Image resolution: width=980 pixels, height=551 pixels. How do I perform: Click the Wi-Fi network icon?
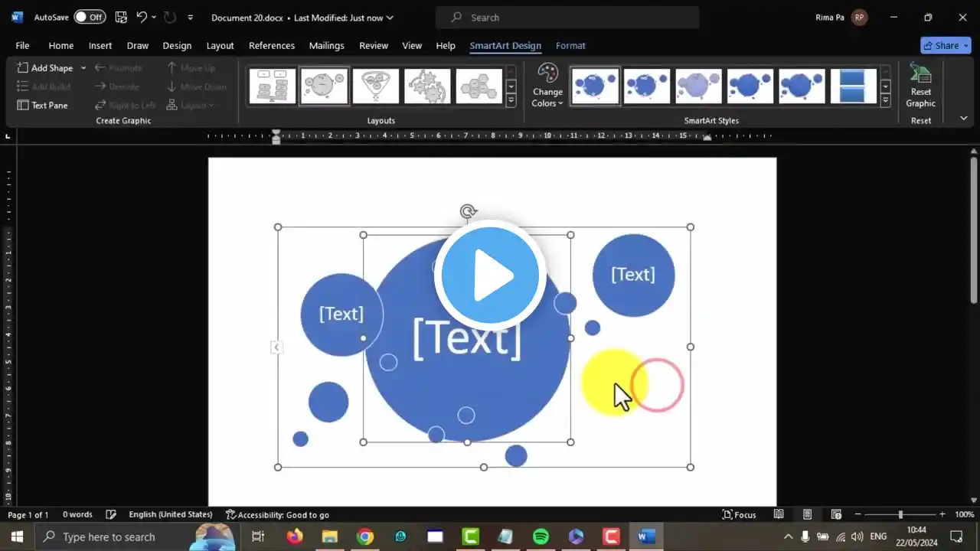[x=841, y=536]
